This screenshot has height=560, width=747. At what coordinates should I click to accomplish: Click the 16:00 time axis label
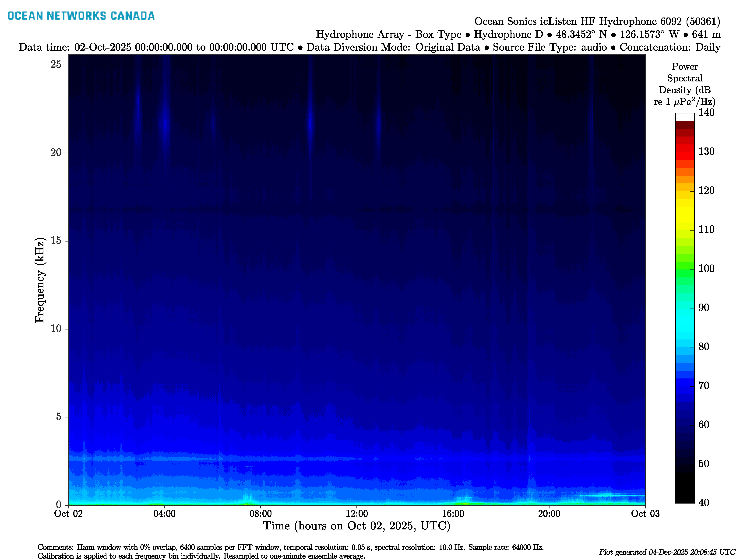coord(453,514)
